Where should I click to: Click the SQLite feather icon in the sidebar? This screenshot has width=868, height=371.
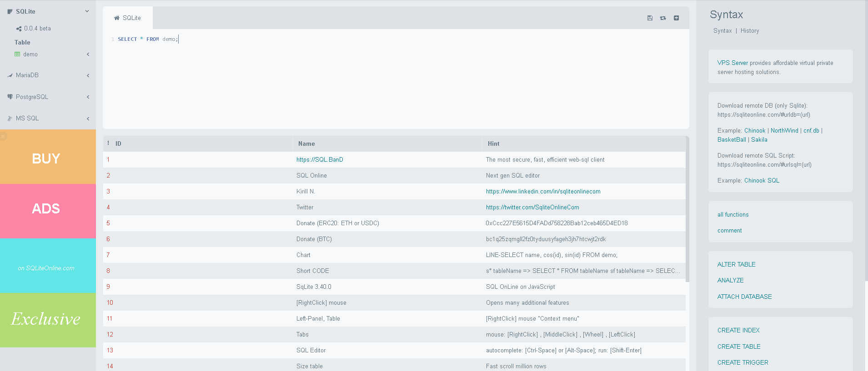[10, 12]
